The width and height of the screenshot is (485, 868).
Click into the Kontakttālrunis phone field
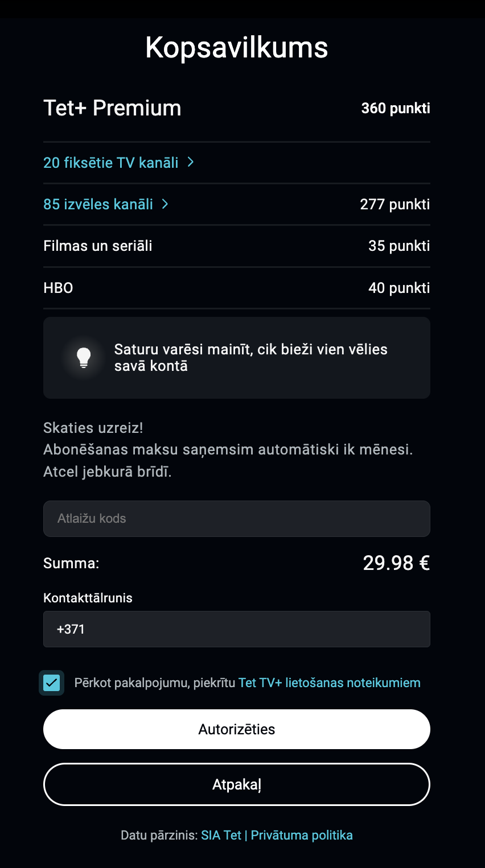pyautogui.click(x=236, y=629)
